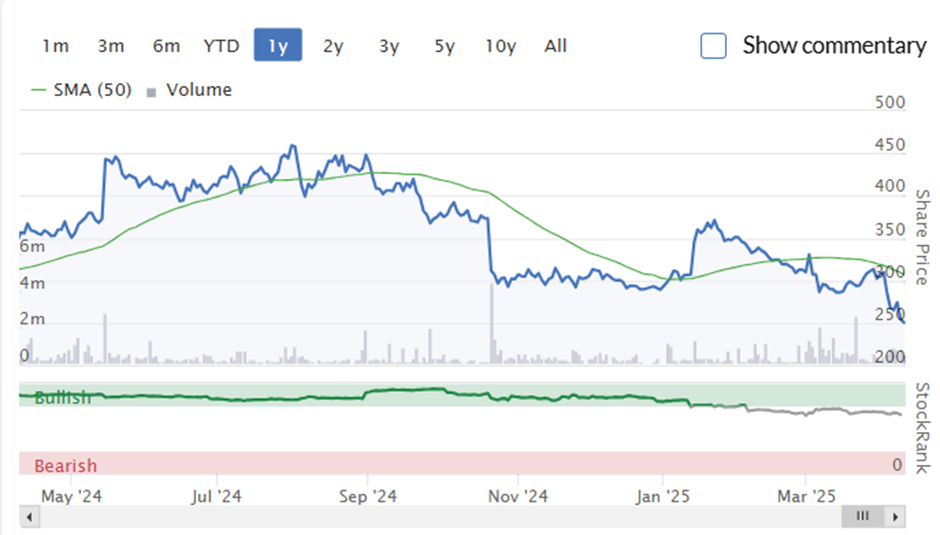Choose the 5y time range
940x535 pixels.
click(445, 46)
